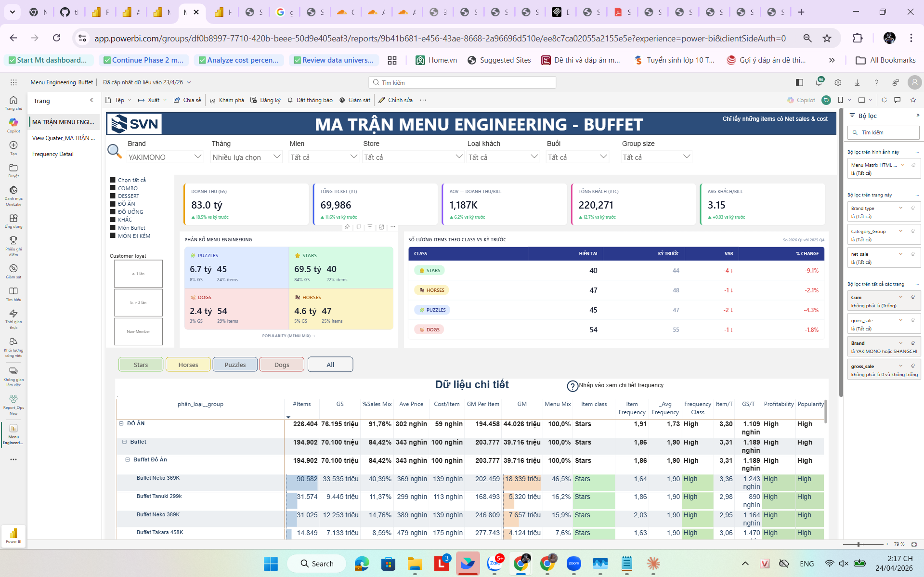This screenshot has height=577, width=924.
Task: Click the Tìm kiếm search field
Action: 462,82
